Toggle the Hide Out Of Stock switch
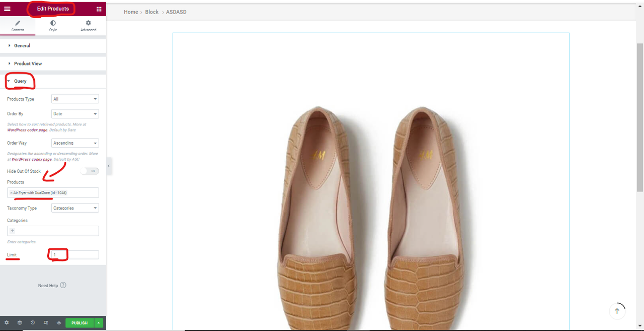 (x=90, y=171)
